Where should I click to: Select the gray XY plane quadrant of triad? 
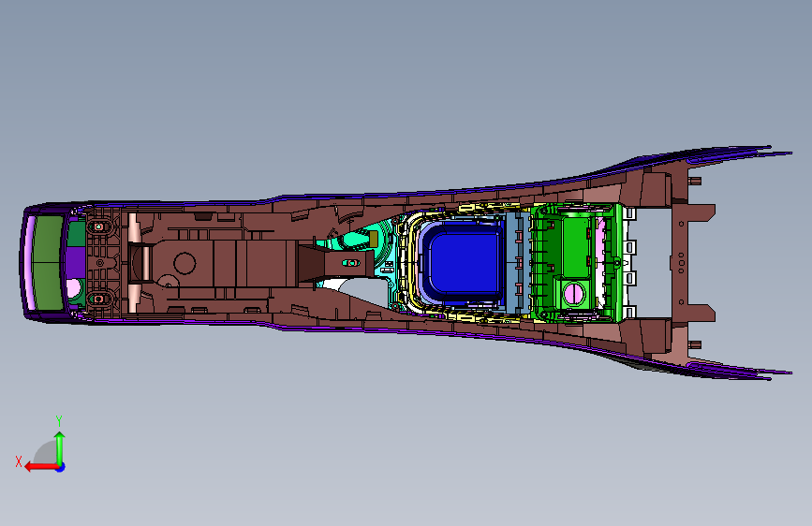[46, 453]
